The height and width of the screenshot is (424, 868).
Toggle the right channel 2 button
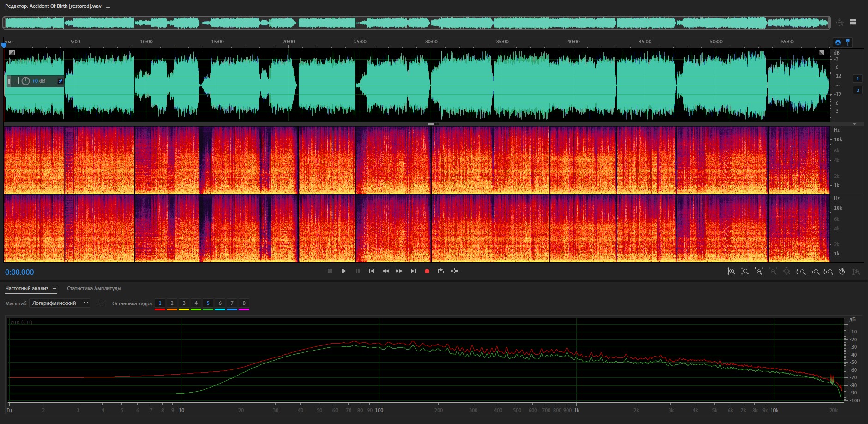tap(858, 90)
